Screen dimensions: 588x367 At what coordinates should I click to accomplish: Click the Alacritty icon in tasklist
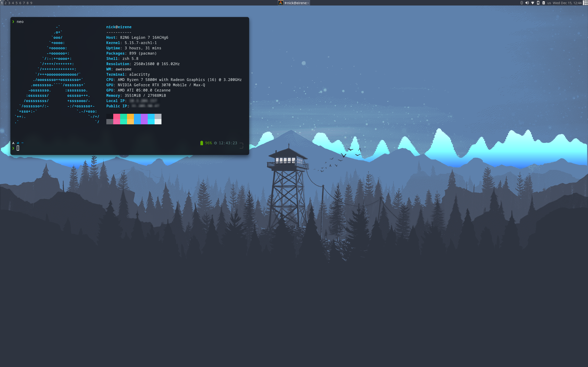tap(281, 3)
